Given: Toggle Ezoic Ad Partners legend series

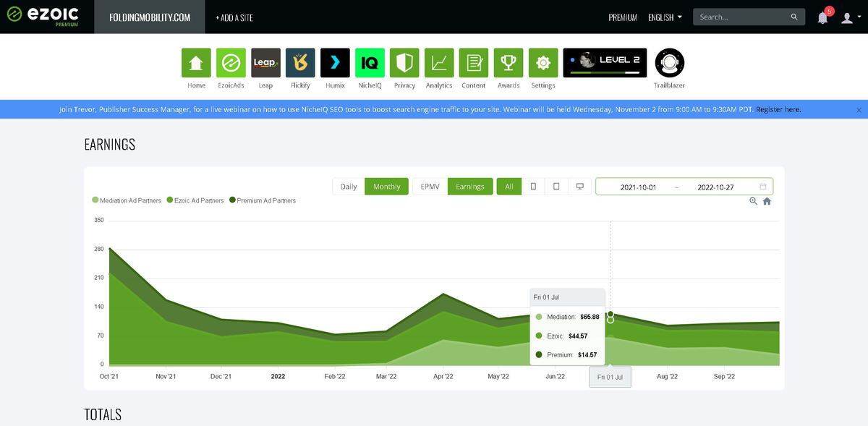Looking at the screenshot, I should pyautogui.click(x=195, y=200).
